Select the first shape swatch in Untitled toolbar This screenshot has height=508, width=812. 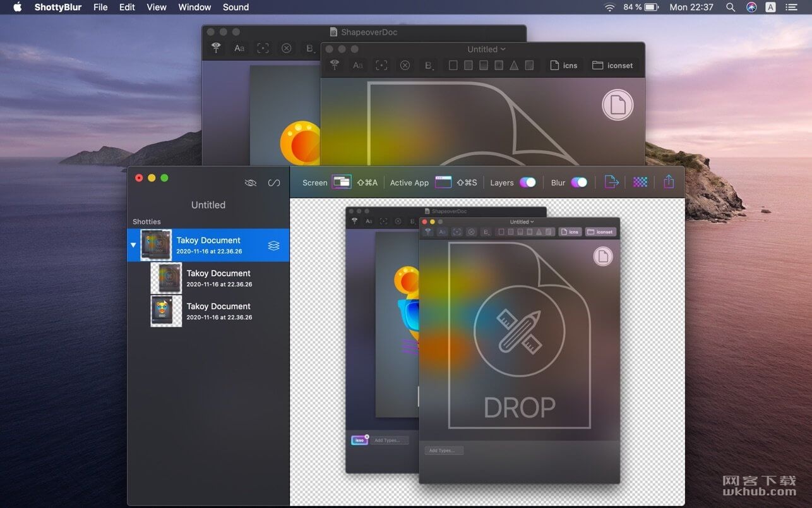coord(453,65)
